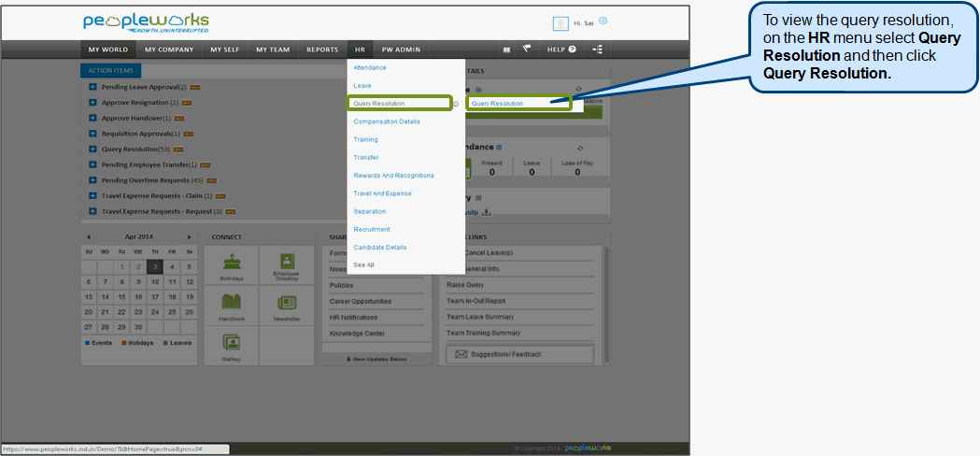Image resolution: width=980 pixels, height=456 pixels.
Task: Click Suggestions/ Feedback button
Action: (520, 354)
